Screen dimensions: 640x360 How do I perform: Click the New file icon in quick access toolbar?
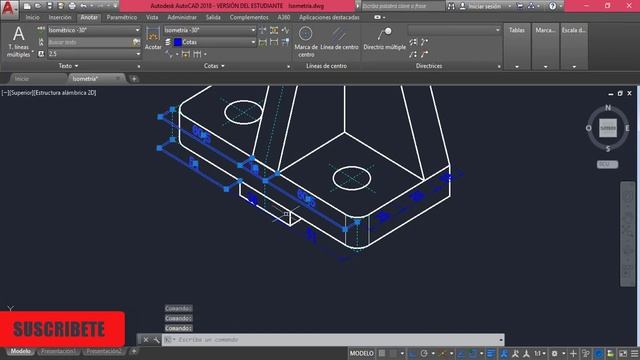27,6
